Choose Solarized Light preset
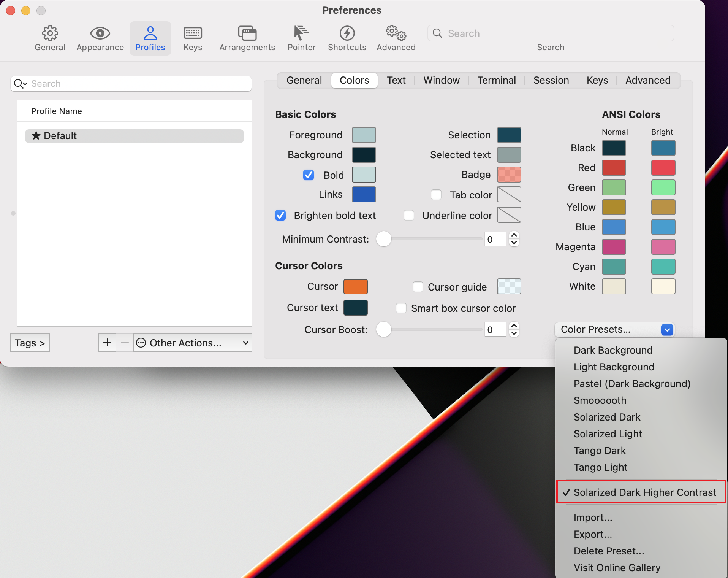The height and width of the screenshot is (578, 728). click(641, 433)
